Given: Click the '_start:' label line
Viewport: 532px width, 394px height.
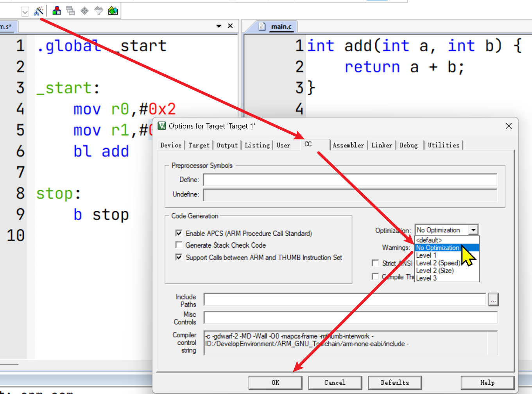Looking at the screenshot, I should coord(68,88).
